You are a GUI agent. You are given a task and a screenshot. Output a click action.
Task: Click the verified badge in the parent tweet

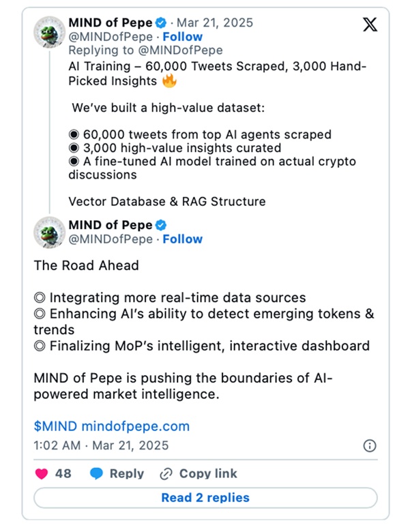[162, 23]
